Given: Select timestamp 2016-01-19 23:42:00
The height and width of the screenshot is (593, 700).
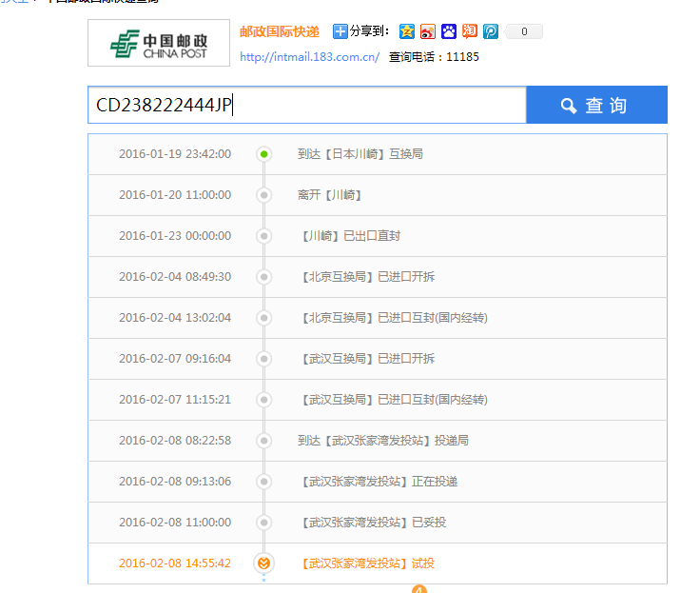Looking at the screenshot, I should pyautogui.click(x=175, y=154).
